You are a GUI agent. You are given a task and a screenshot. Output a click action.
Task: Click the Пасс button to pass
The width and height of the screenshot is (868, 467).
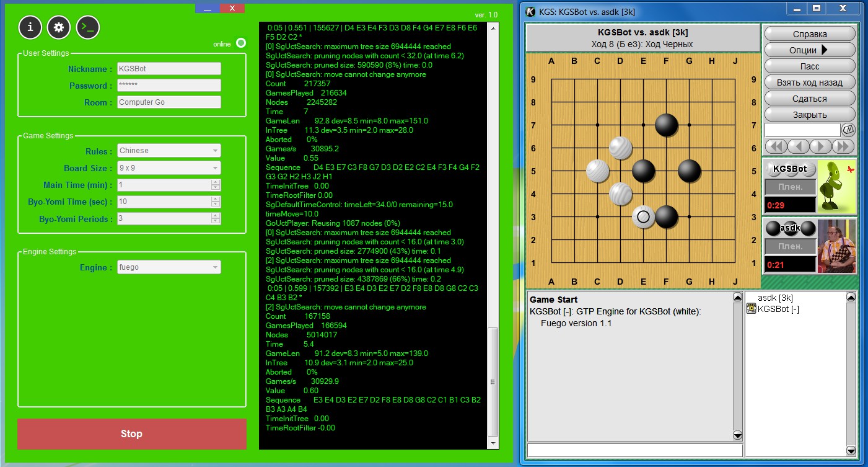coord(810,66)
